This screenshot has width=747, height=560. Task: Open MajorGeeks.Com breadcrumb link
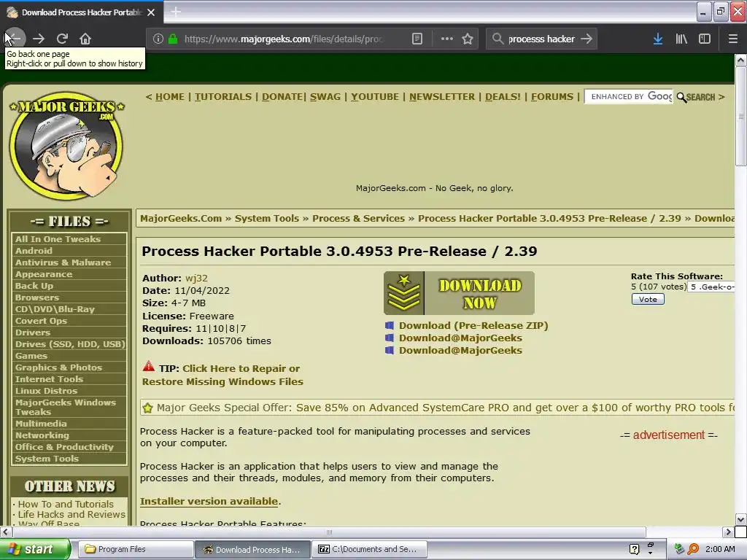pos(181,219)
